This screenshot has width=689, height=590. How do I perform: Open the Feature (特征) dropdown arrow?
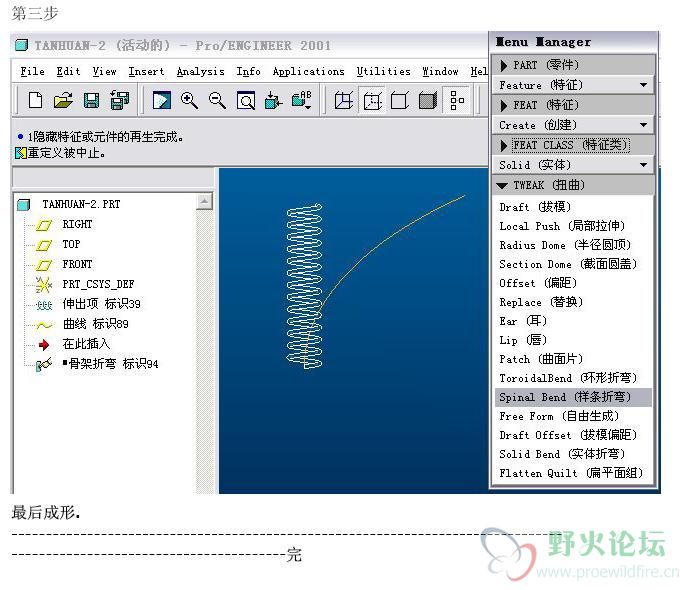pyautogui.click(x=643, y=85)
